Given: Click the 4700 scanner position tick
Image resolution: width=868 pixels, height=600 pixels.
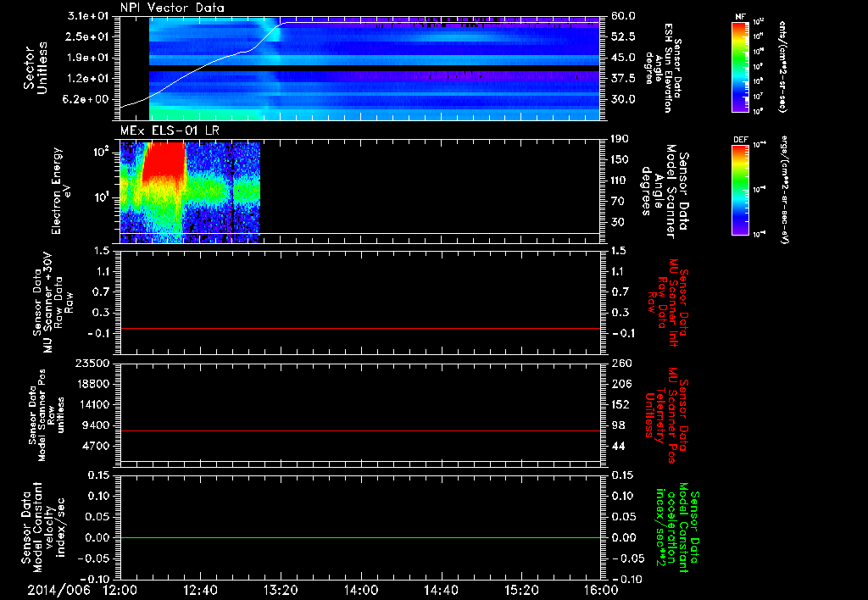Looking at the screenshot, I should coord(95,446).
